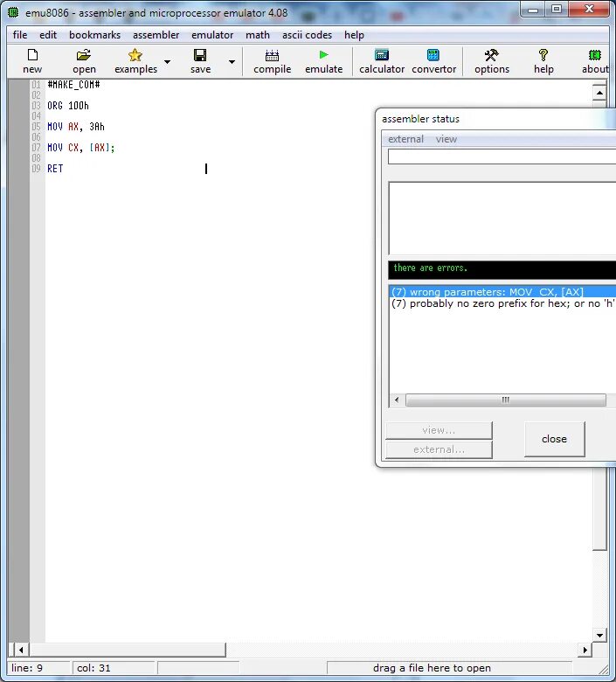Viewport: 616px width, 682px height.
Task: Click the editor scroll up arrow
Action: click(x=599, y=93)
